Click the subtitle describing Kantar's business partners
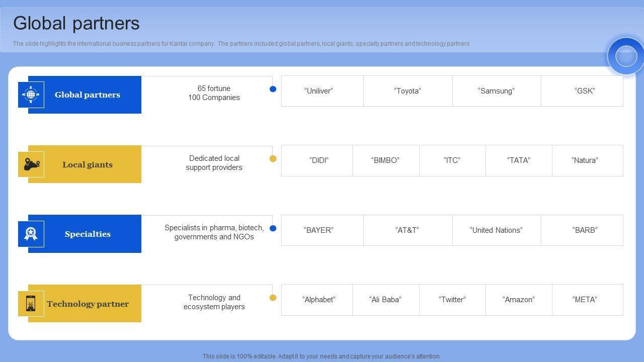The width and height of the screenshot is (644, 362). (x=241, y=44)
